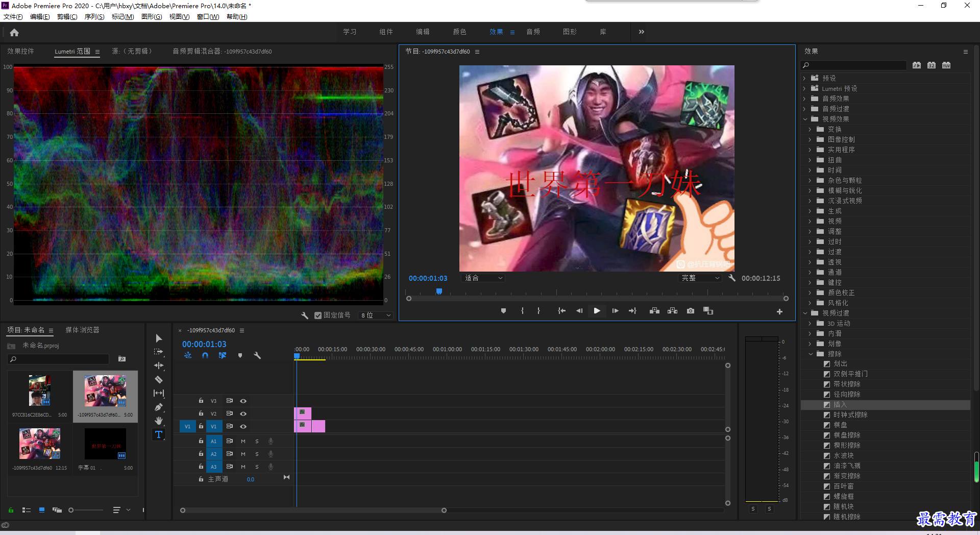The width and height of the screenshot is (980, 535).
Task: Switch project panel to list view
Action: pyautogui.click(x=27, y=510)
